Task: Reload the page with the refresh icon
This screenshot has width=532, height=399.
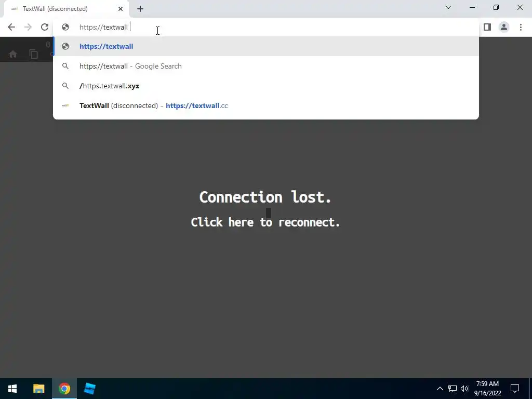Action: tap(45, 27)
